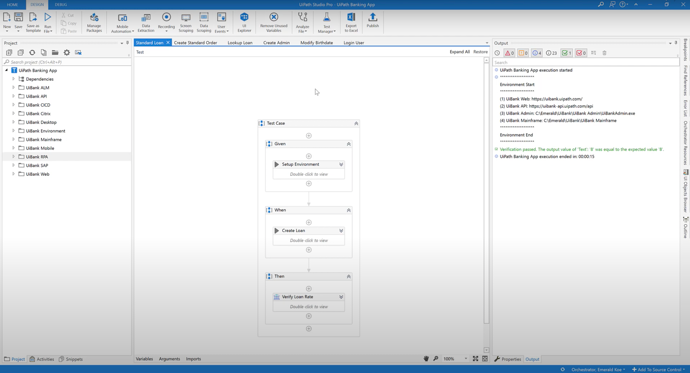
Task: Click the Output timestamps clock icon
Action: tap(497, 53)
